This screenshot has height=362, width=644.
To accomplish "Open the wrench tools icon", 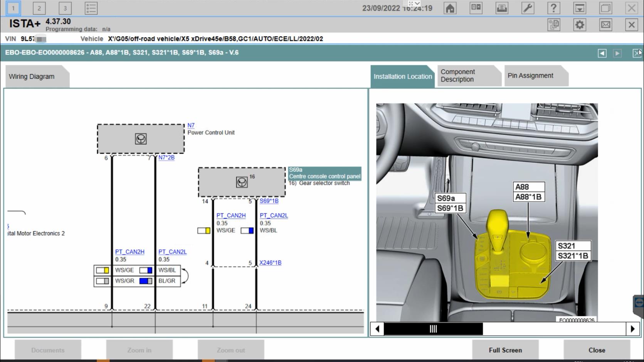I will click(528, 8).
